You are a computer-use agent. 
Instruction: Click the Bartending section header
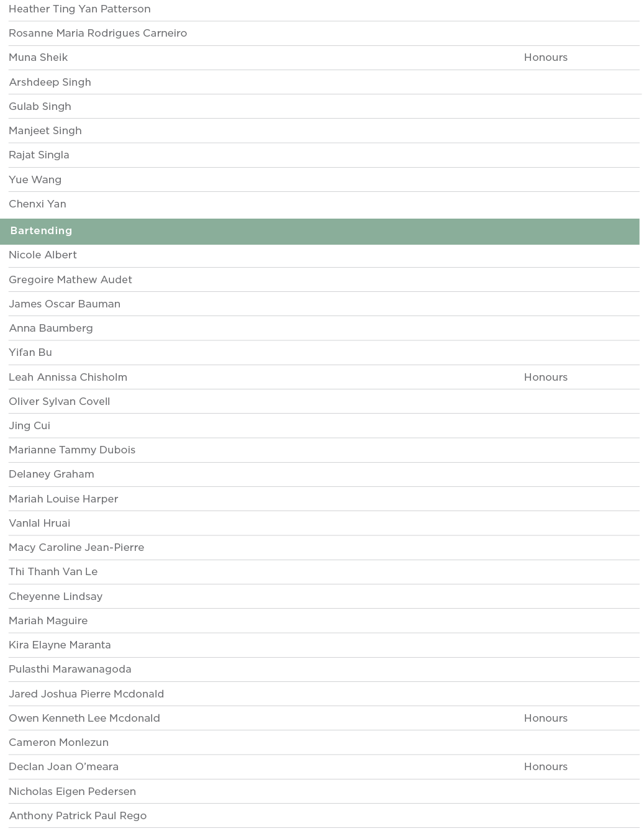(41, 231)
